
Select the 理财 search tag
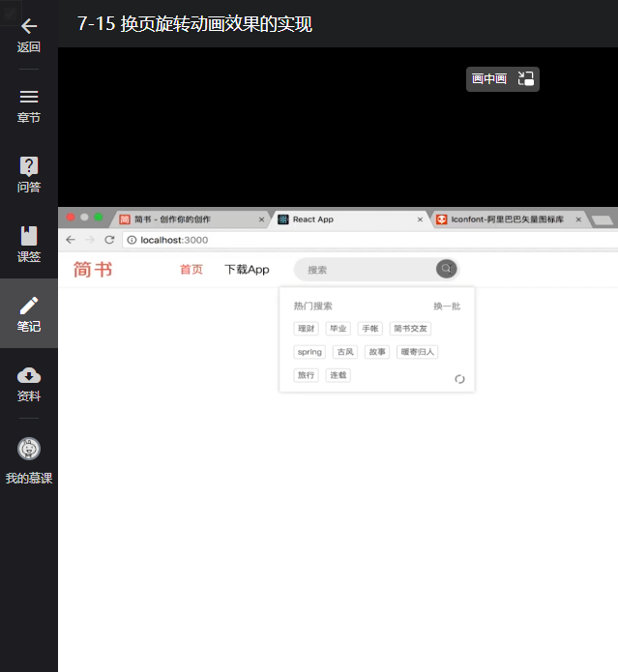(x=306, y=329)
